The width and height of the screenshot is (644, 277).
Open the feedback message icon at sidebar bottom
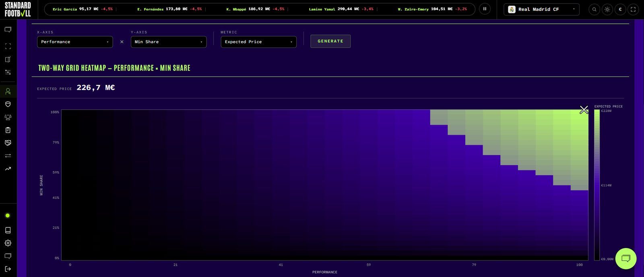tap(8, 256)
